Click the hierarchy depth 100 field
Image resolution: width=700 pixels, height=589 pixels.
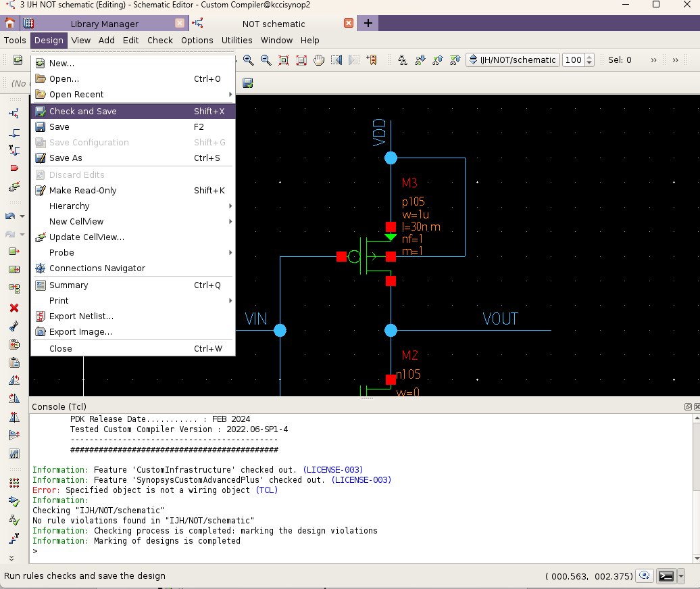click(x=573, y=60)
